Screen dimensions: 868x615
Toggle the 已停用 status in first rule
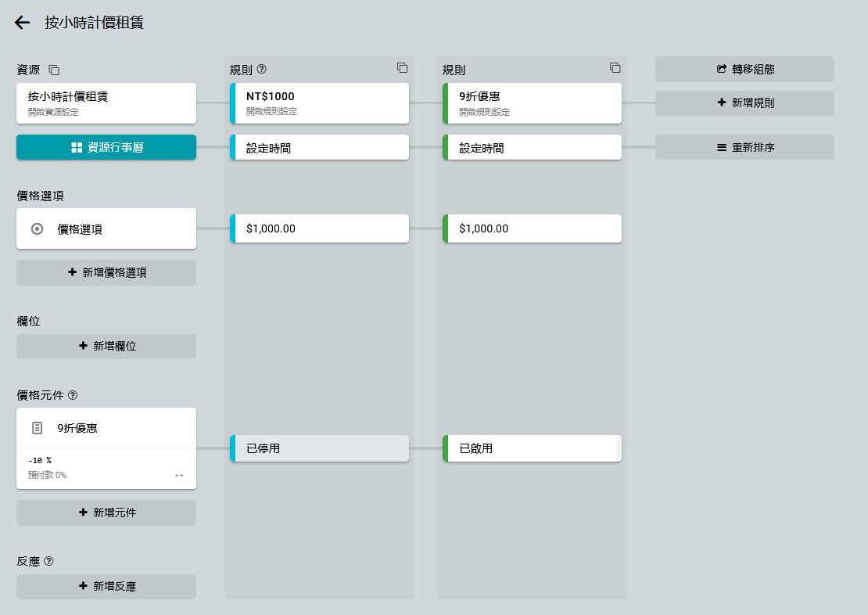[x=321, y=448]
